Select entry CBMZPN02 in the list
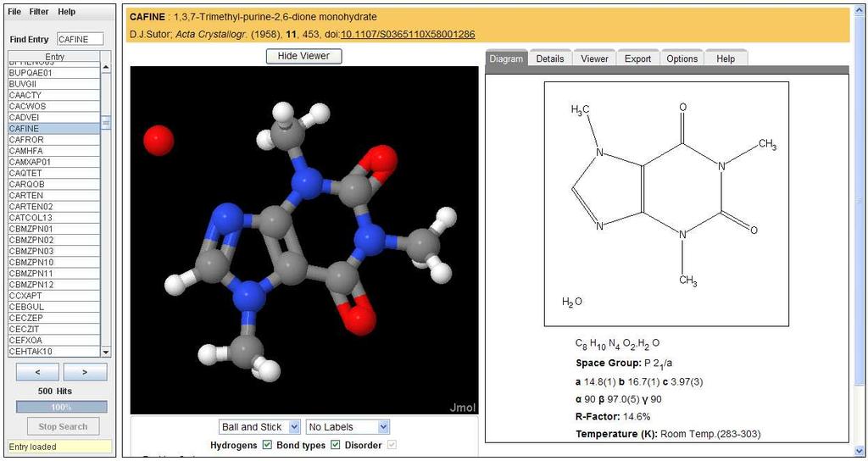Screen dimensions: 868x461 tap(53, 240)
